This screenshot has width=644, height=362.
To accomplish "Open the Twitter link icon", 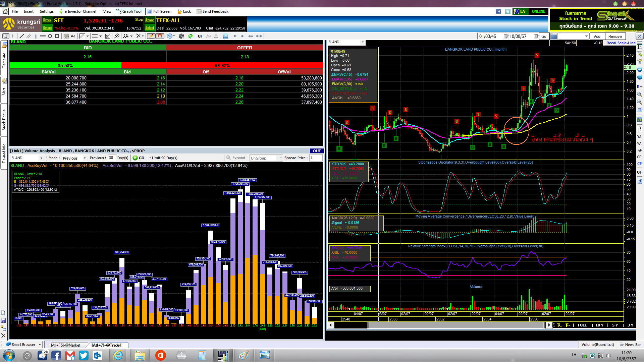I will click(x=508, y=11).
